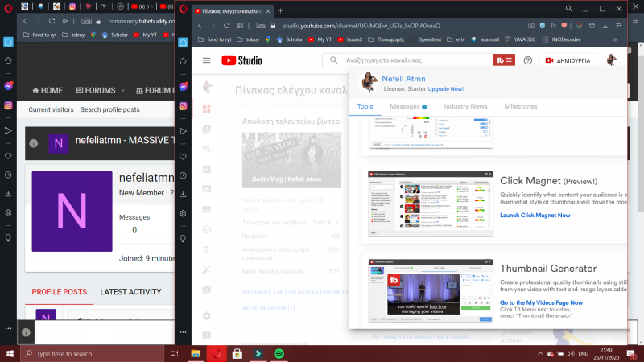Switch to the Messages tab in TubeBuddy
Image resolution: width=644 pixels, height=362 pixels.
408,106
